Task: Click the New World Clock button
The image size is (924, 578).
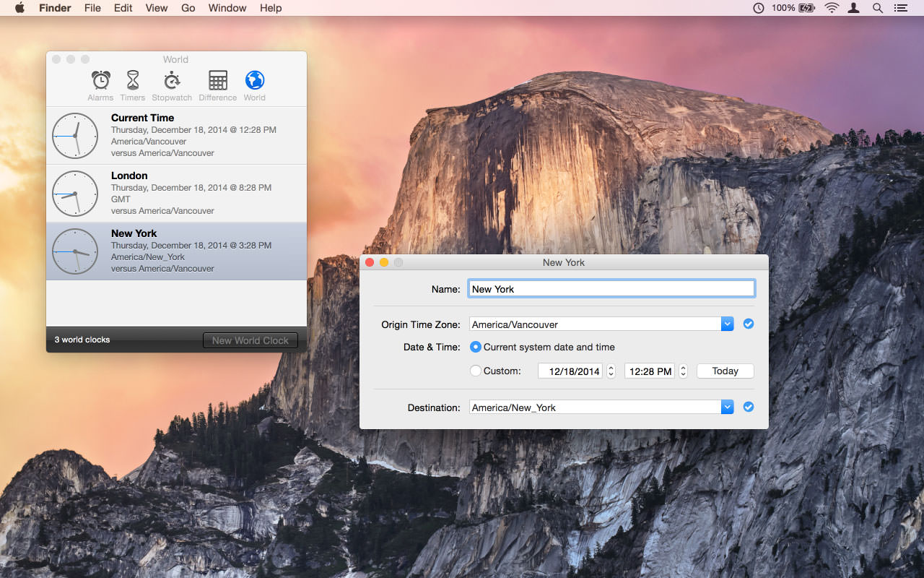Action: pos(250,340)
